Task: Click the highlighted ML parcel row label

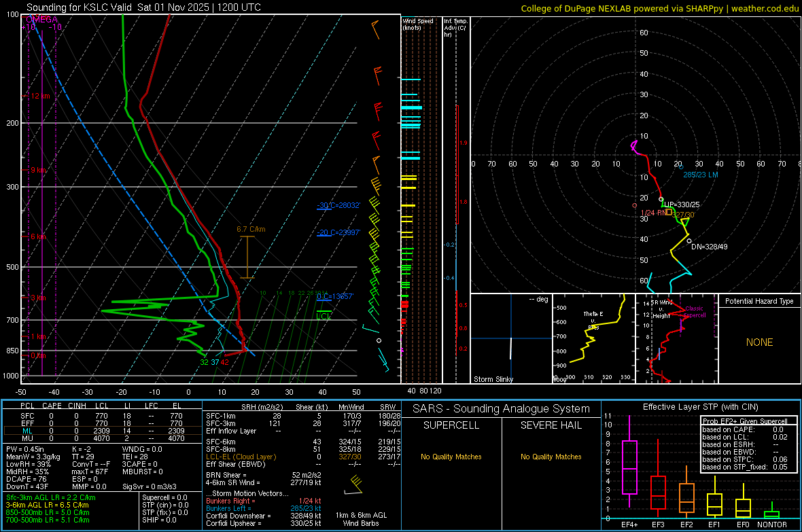Action: (27, 431)
